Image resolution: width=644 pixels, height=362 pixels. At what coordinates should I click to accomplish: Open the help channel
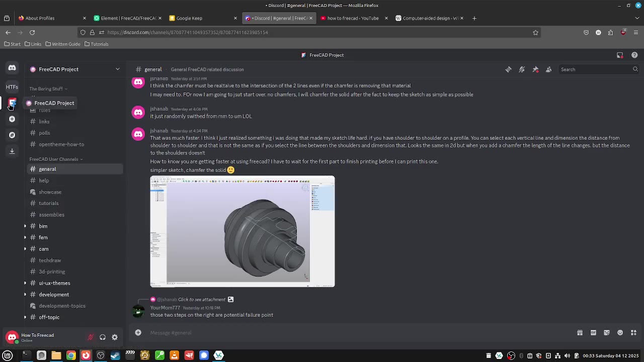point(75,180)
